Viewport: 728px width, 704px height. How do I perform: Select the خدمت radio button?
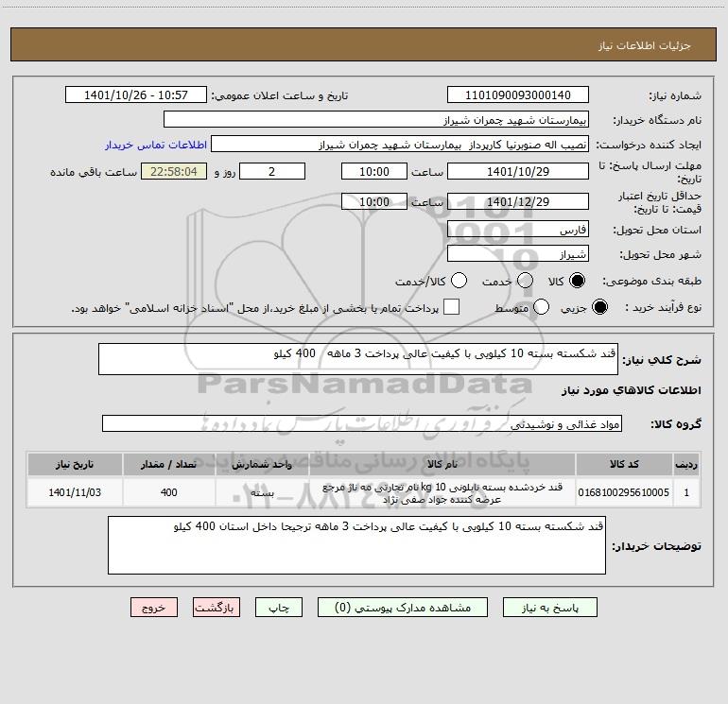coord(525,281)
